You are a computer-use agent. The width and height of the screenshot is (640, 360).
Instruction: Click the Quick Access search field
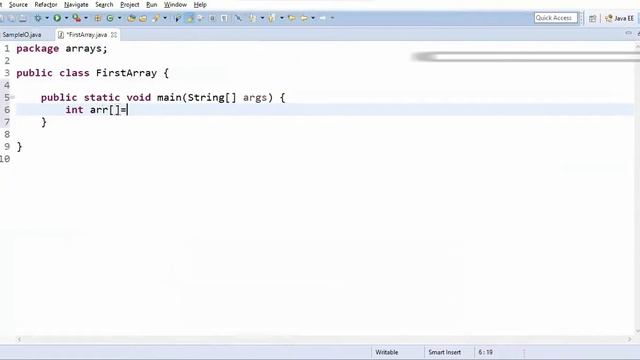coord(556,18)
